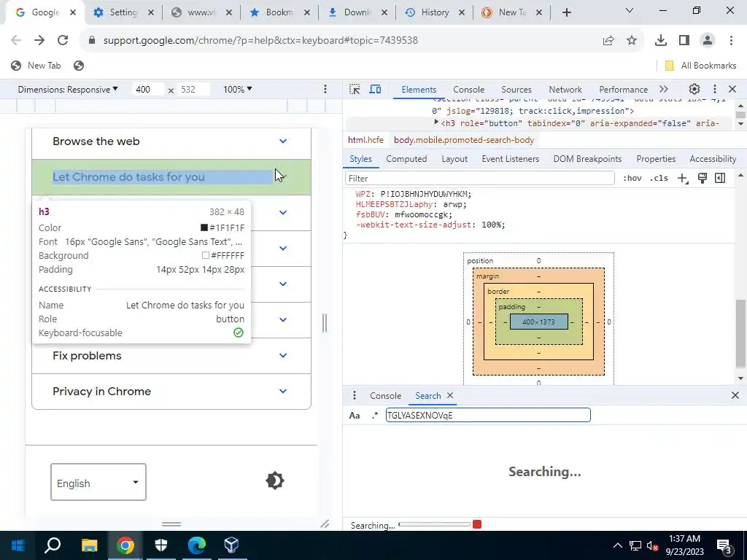
Task: Click the styles Filter input
Action: [480, 179]
